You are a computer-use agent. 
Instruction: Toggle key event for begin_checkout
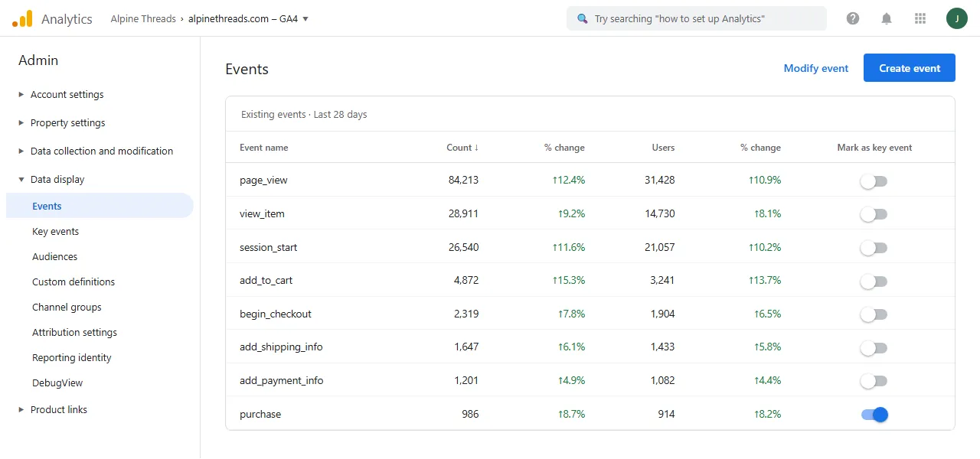[x=874, y=314]
